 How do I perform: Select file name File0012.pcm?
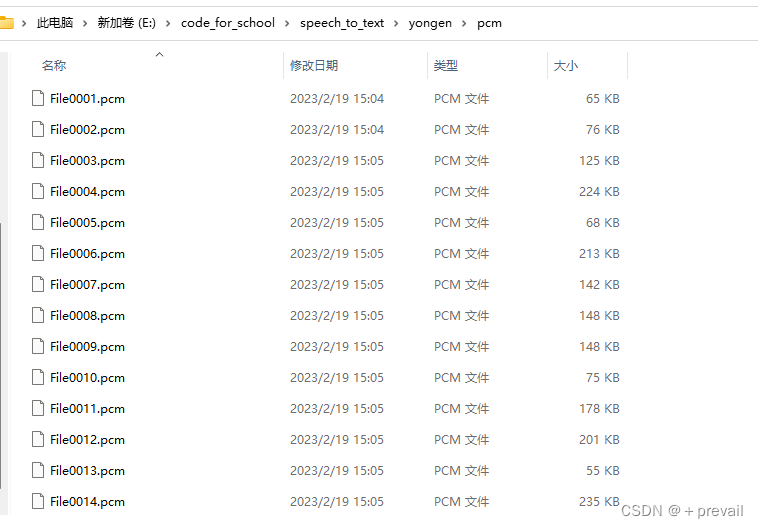pos(87,440)
